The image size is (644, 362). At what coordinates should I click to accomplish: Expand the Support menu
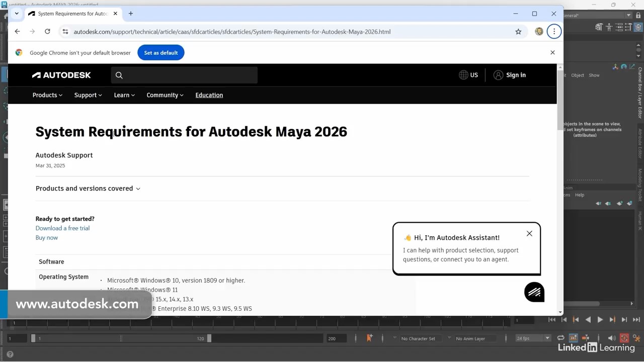pyautogui.click(x=88, y=95)
